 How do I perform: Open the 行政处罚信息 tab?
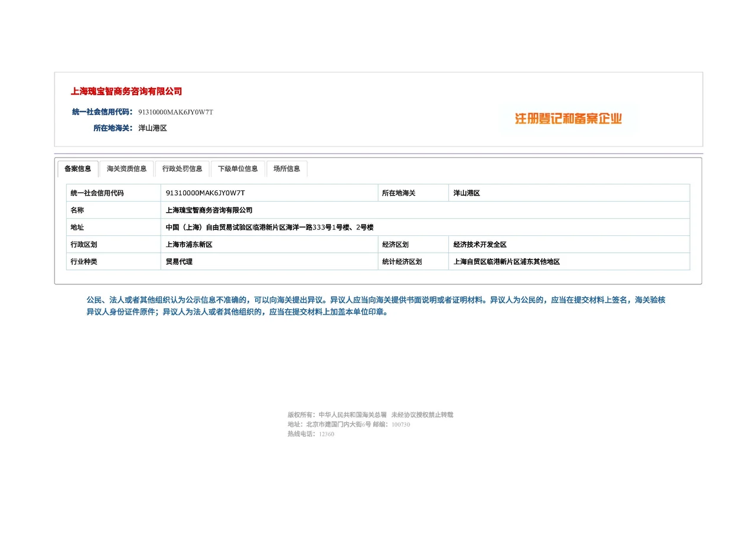[x=182, y=169]
